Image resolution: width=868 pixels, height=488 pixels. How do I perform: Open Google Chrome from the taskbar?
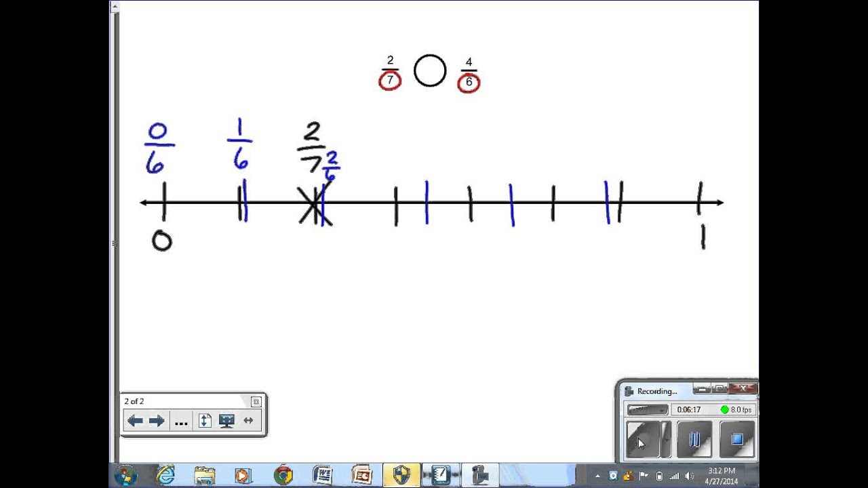tap(283, 475)
